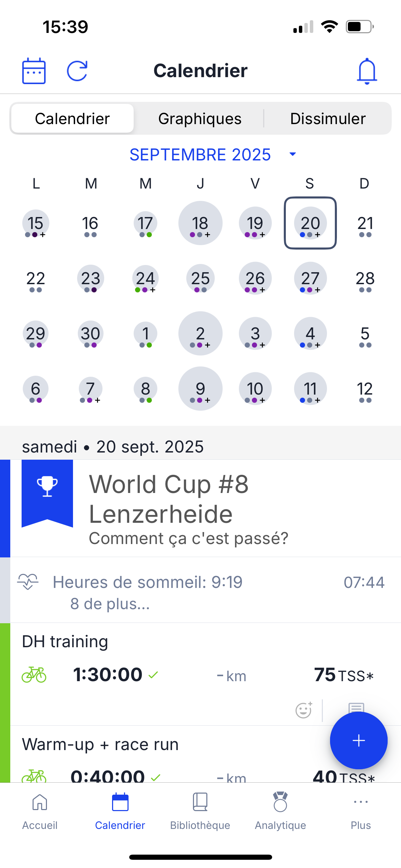Refresh the calendar with the reload icon
The height and width of the screenshot is (868, 401).
tap(77, 71)
